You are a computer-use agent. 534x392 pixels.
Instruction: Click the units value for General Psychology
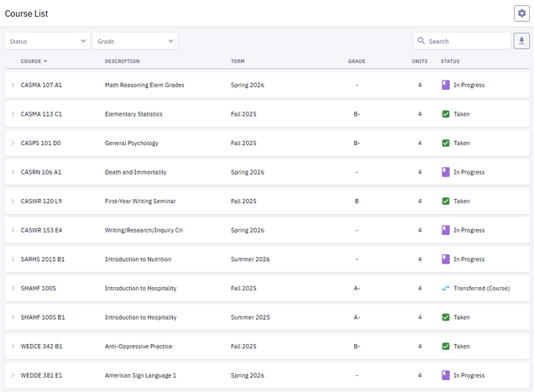(x=420, y=143)
